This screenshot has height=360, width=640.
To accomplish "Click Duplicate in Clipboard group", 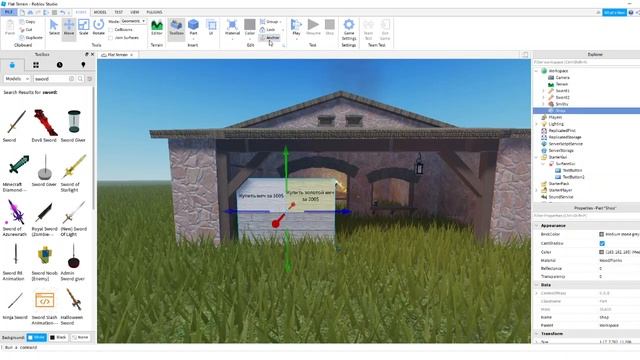I will tap(31, 38).
